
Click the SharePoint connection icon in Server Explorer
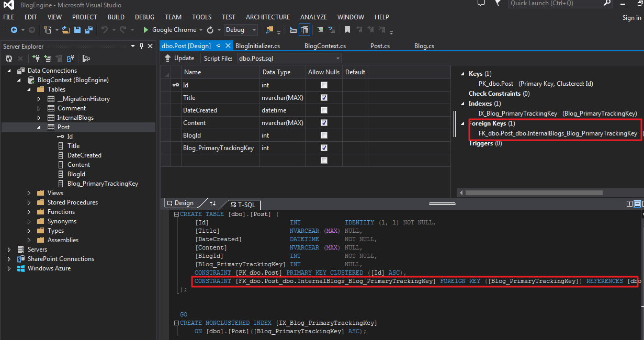tap(71, 59)
